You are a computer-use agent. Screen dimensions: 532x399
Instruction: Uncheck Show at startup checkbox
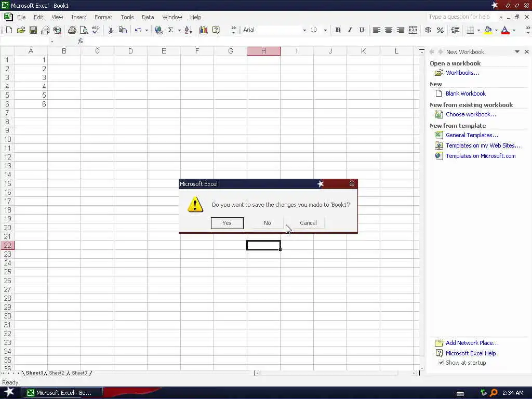[x=441, y=362]
